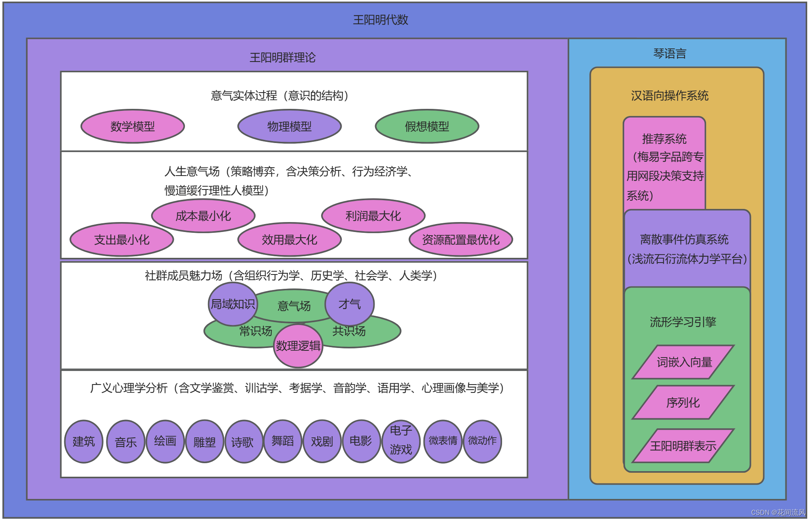Select the 效用最大化 ellipse
The width and height of the screenshot is (812, 520).
(289, 240)
